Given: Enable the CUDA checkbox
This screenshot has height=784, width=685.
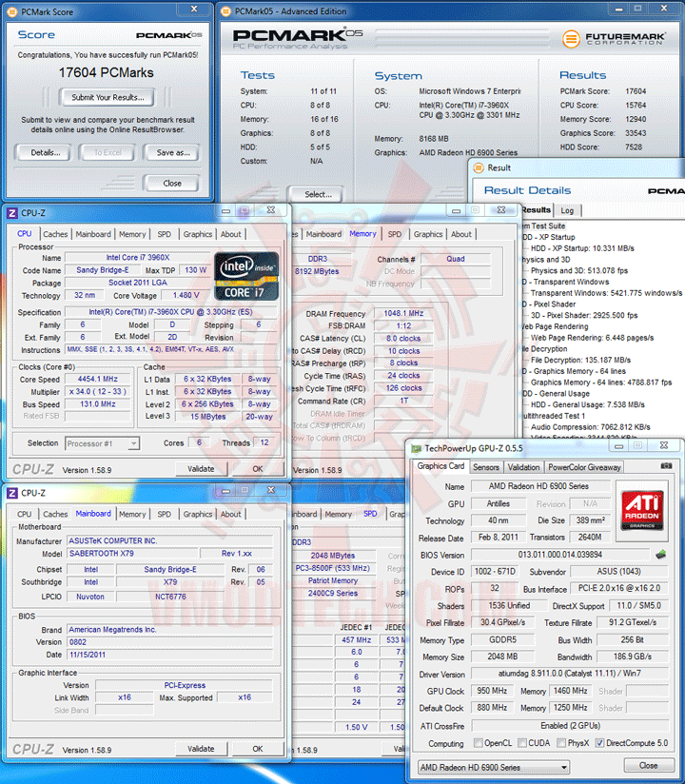Looking at the screenshot, I should [522, 743].
